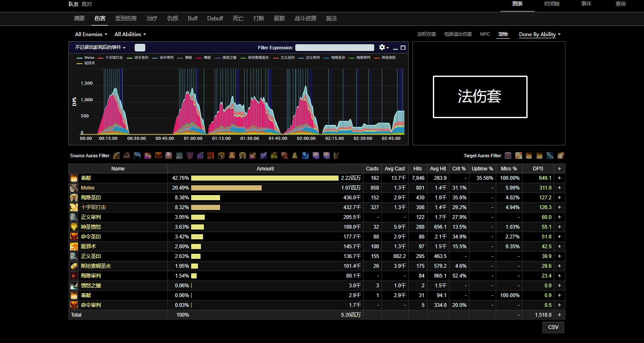This screenshot has height=343, width=644.
Task: Click the Melee amount bar
Action: [226, 188]
